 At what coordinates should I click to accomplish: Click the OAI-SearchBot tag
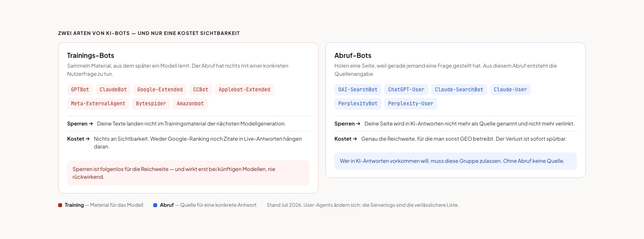(358, 89)
